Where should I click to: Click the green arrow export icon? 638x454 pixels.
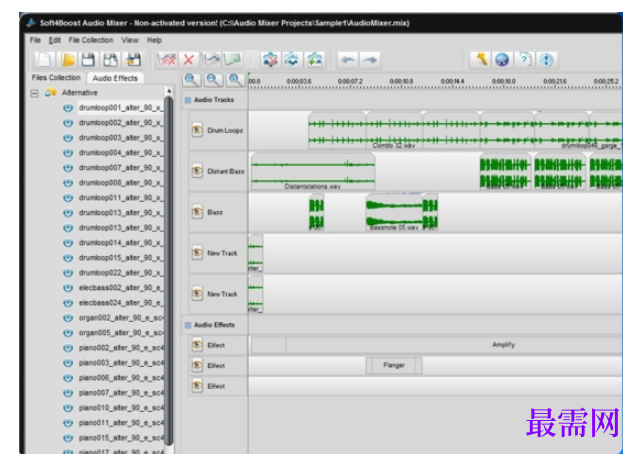click(x=232, y=60)
